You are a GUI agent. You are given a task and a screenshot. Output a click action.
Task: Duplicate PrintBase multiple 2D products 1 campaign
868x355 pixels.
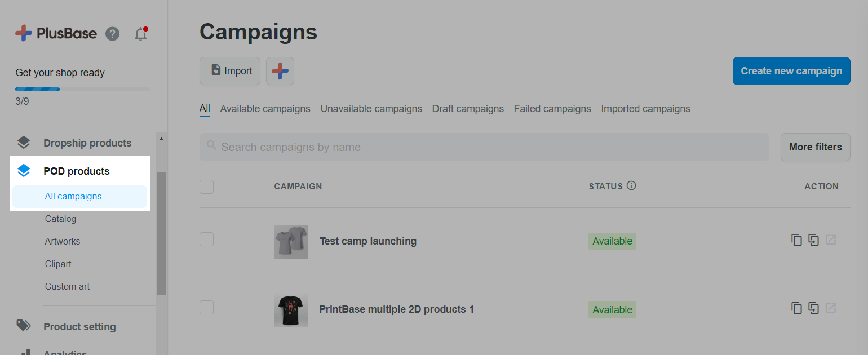pyautogui.click(x=796, y=308)
